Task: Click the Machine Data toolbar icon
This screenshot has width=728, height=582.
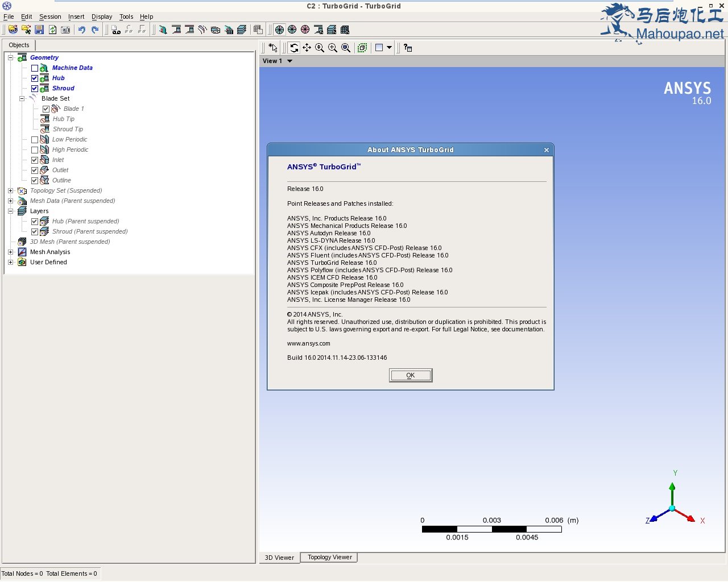Action: pyautogui.click(x=163, y=30)
